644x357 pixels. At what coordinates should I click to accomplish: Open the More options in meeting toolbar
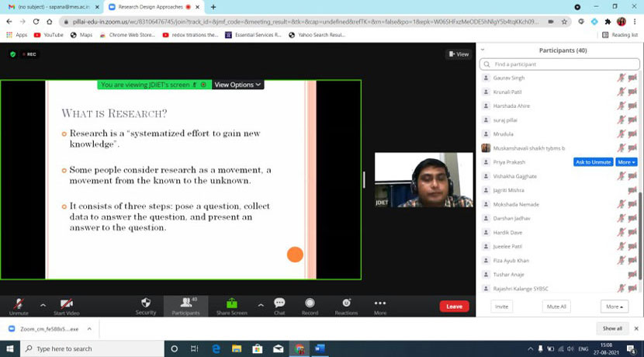(380, 303)
